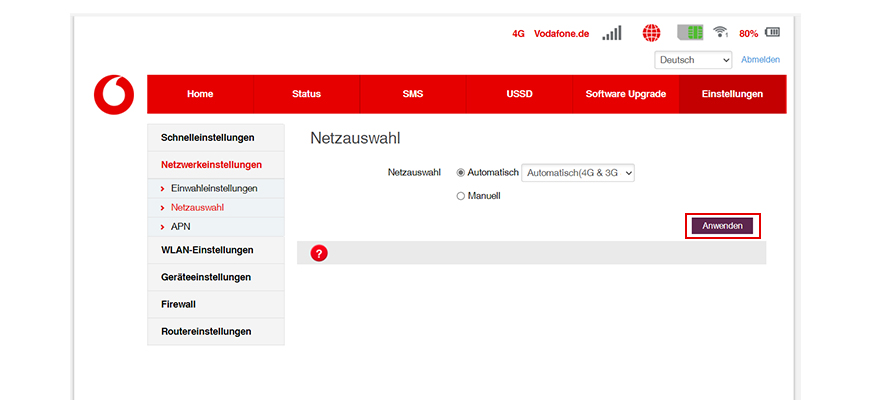Image resolution: width=879 pixels, height=400 pixels.
Task: Click the red globe internet icon
Action: point(652,33)
